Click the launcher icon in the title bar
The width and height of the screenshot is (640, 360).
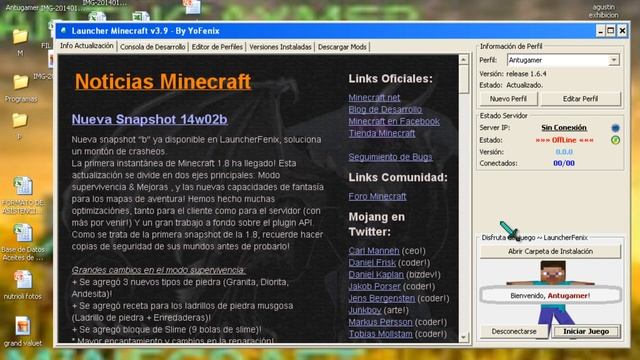click(64, 31)
